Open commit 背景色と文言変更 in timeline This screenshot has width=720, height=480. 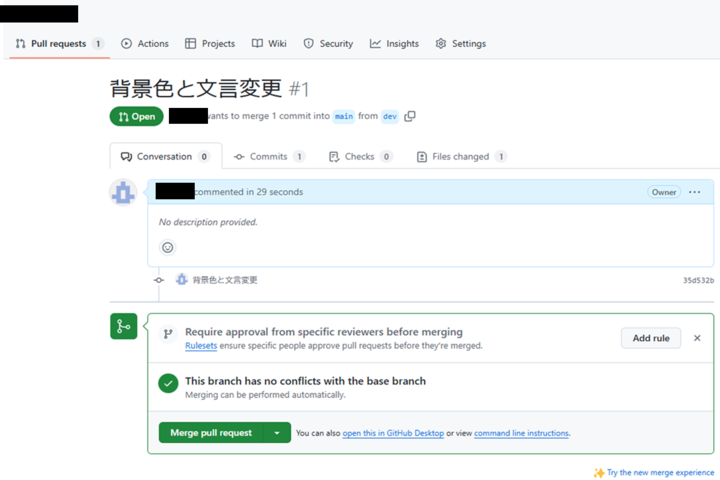pos(225,280)
